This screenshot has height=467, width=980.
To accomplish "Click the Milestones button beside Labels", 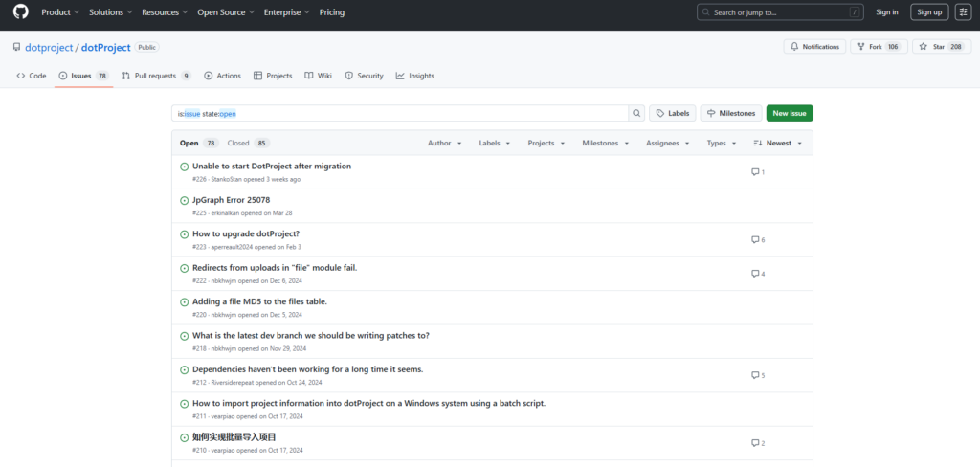I will [x=731, y=113].
